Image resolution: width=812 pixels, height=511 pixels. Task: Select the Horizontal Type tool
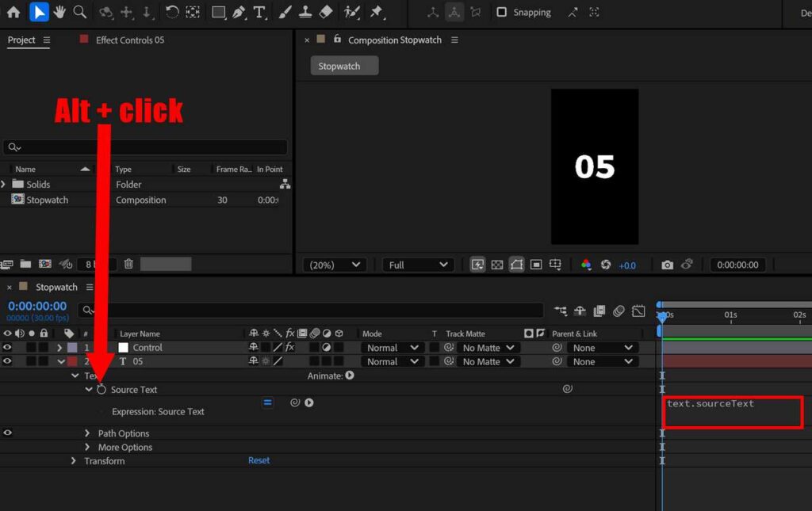click(259, 12)
